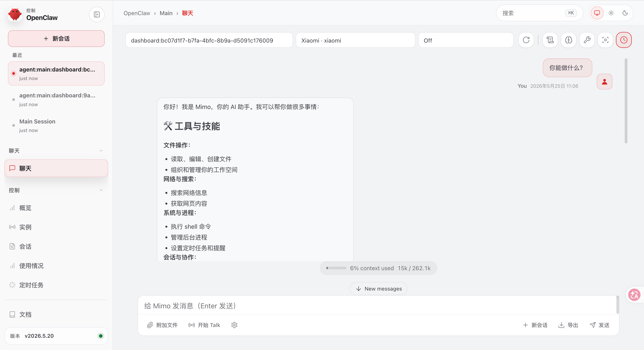Click the New messages button
644x350 pixels.
(x=378, y=289)
